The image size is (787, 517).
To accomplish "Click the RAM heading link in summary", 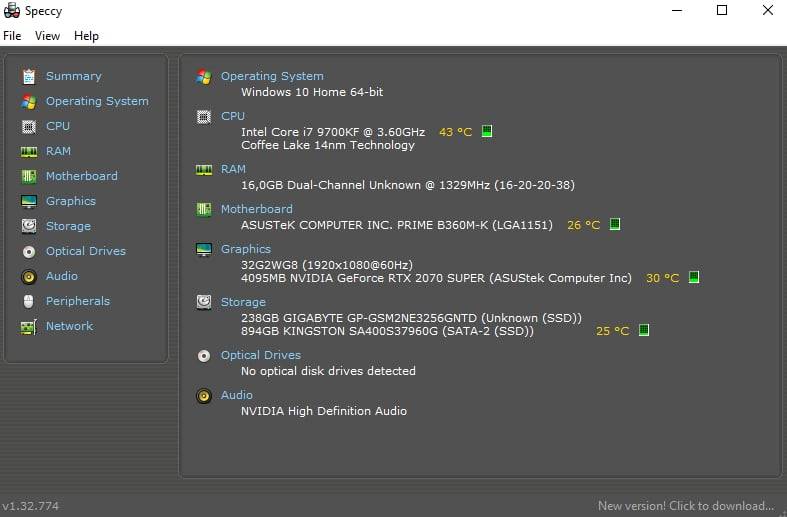I will point(233,169).
